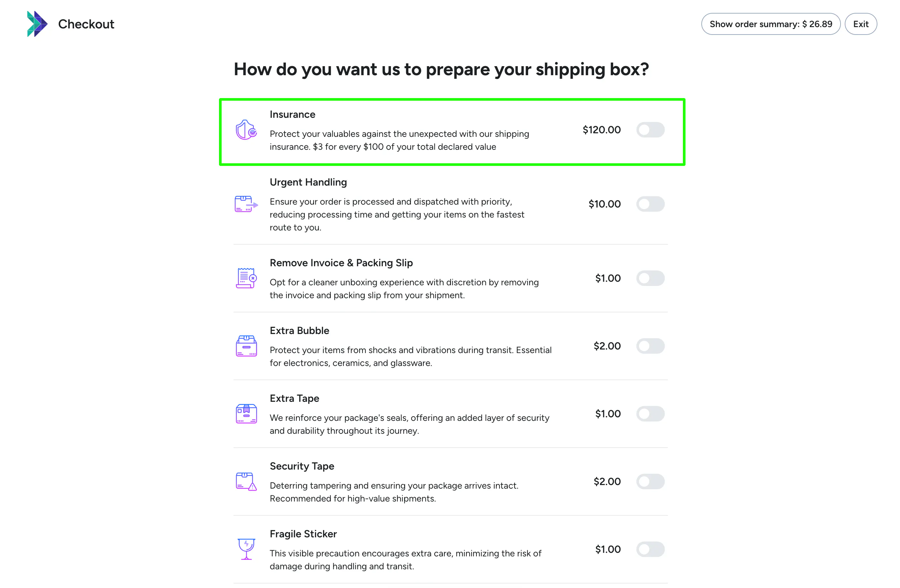The height and width of the screenshot is (588, 900).
Task: Click the Fragile Sticker glass icon
Action: 246,549
